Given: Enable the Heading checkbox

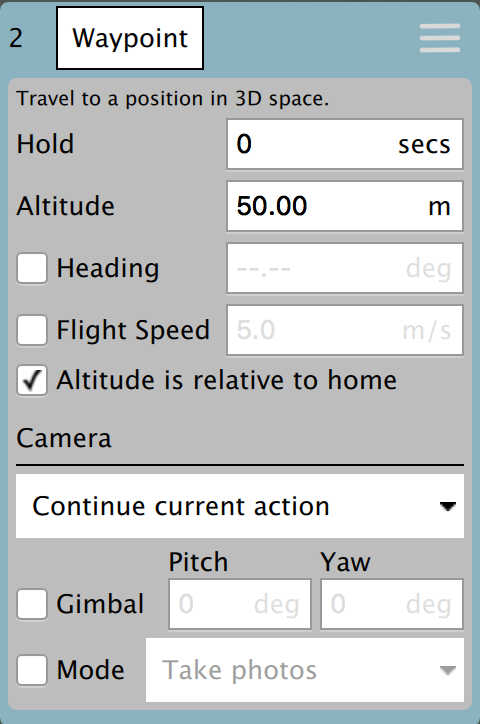Looking at the screenshot, I should 32,268.
